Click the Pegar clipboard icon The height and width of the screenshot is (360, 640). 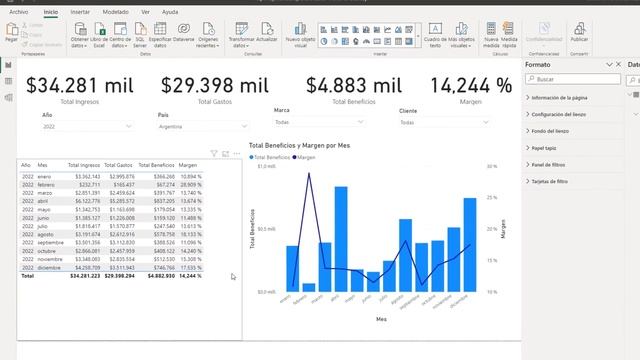11,29
